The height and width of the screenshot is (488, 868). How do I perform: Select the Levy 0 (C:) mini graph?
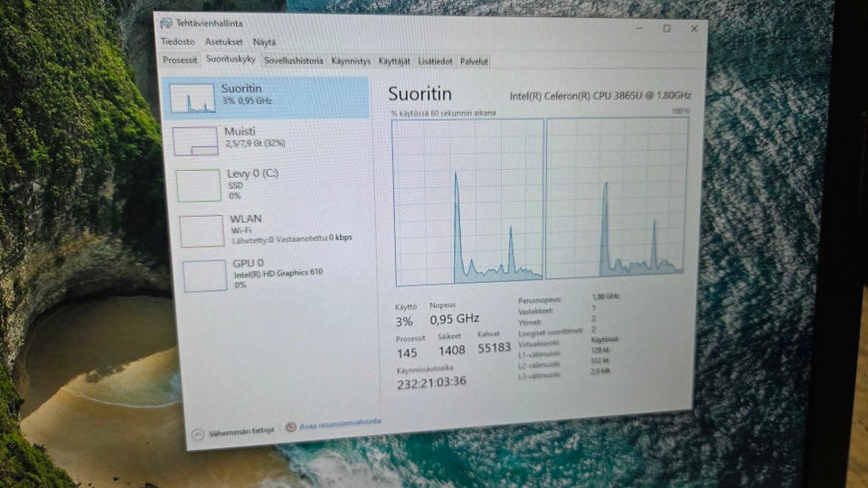pyautogui.click(x=199, y=185)
